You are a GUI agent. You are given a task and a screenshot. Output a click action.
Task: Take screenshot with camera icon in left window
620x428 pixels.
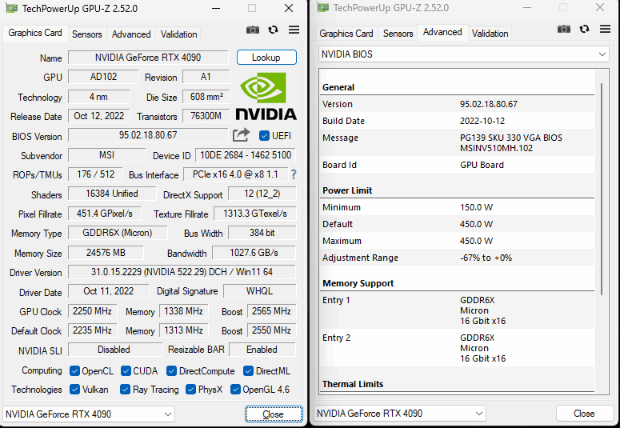tap(252, 30)
